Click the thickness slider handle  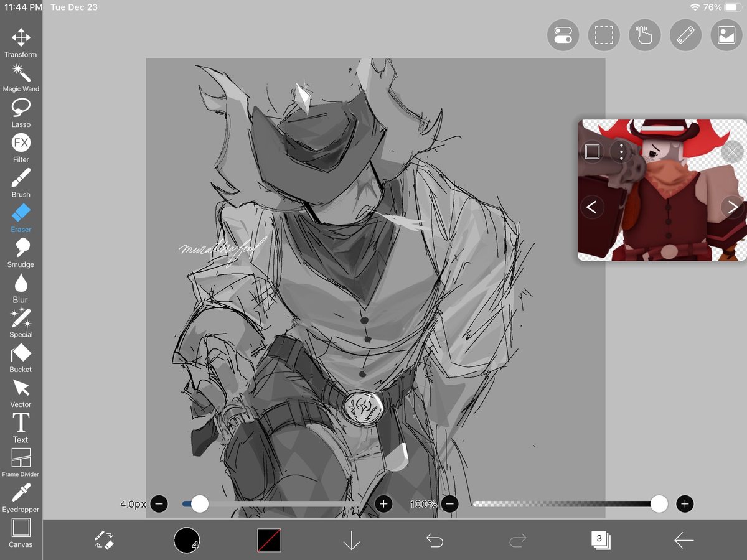[200, 504]
